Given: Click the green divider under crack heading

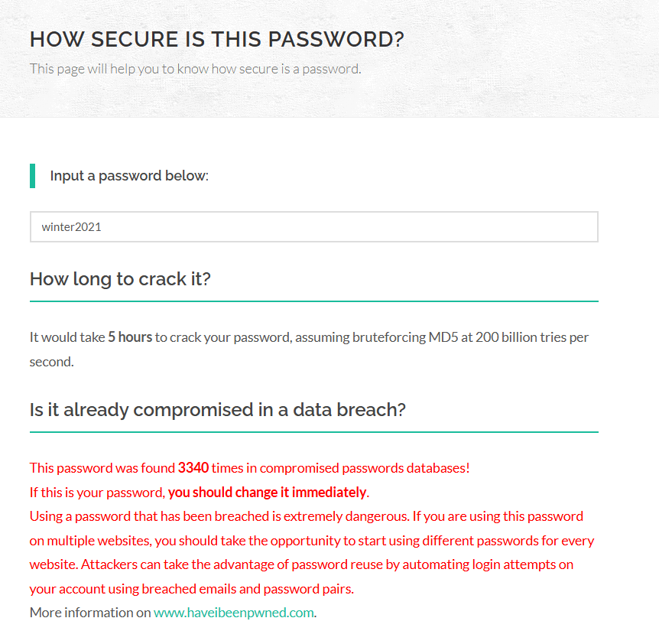Looking at the screenshot, I should pyautogui.click(x=314, y=301).
